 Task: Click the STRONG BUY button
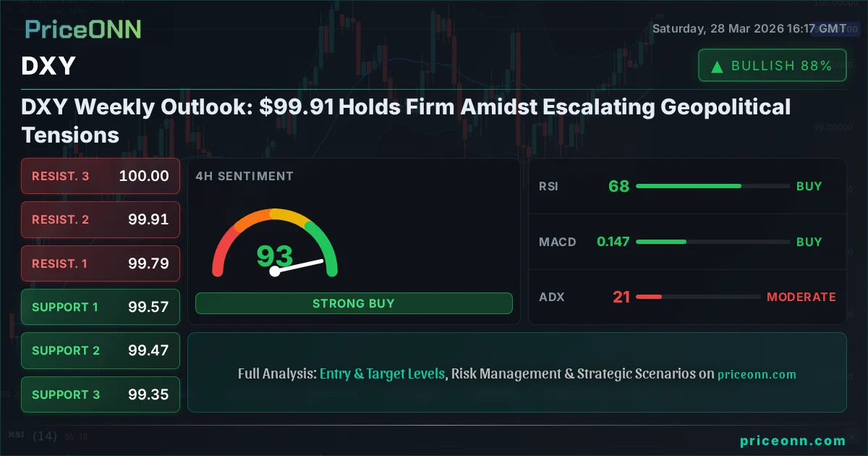[354, 303]
